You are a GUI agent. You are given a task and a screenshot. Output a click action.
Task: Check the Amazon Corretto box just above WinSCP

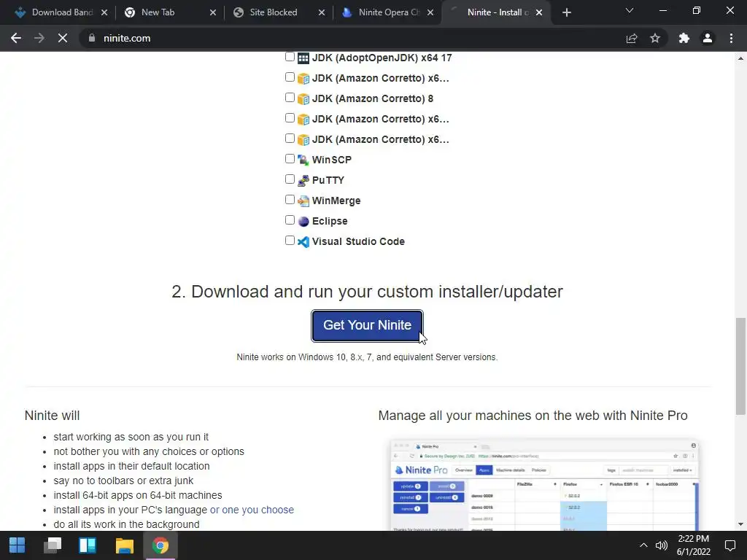coord(290,139)
